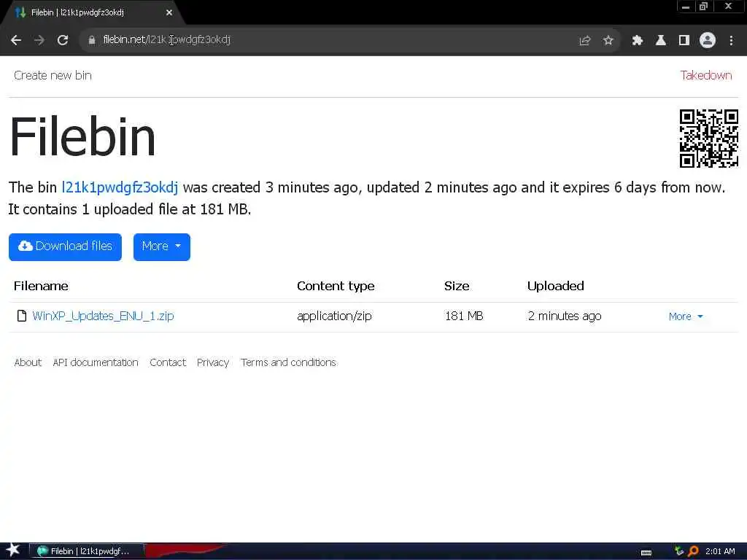Close the Filebin browser tab
The image size is (747, 560).
[169, 12]
